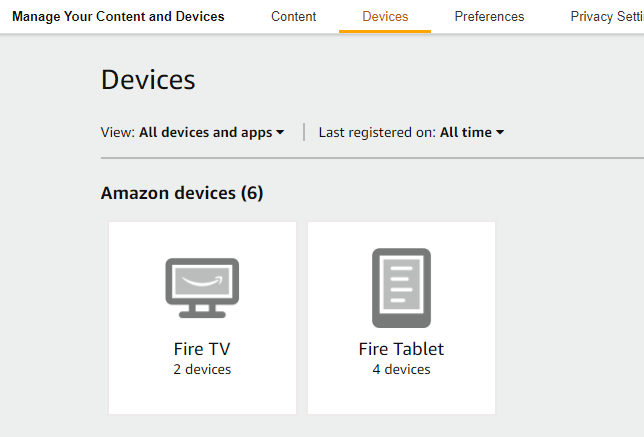The width and height of the screenshot is (644, 437).
Task: Click the Manage Your Content and Devices title
Action: [118, 16]
